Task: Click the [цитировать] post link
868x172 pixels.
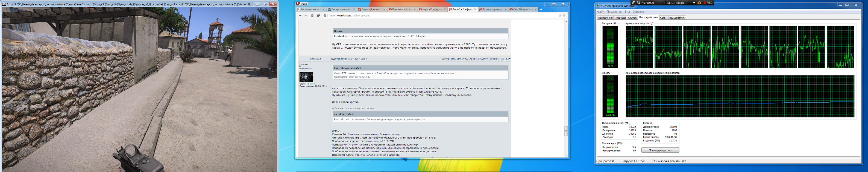Action: pos(449,59)
